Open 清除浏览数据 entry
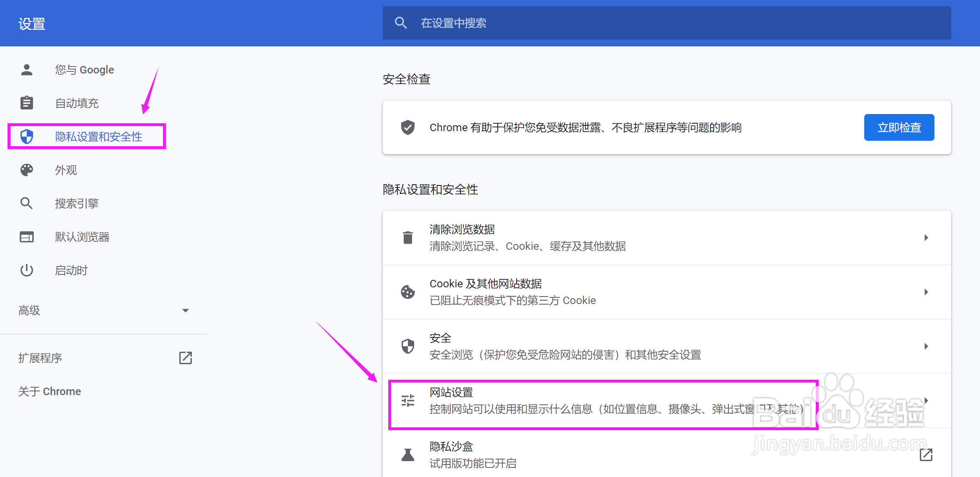 pyautogui.click(x=667, y=238)
